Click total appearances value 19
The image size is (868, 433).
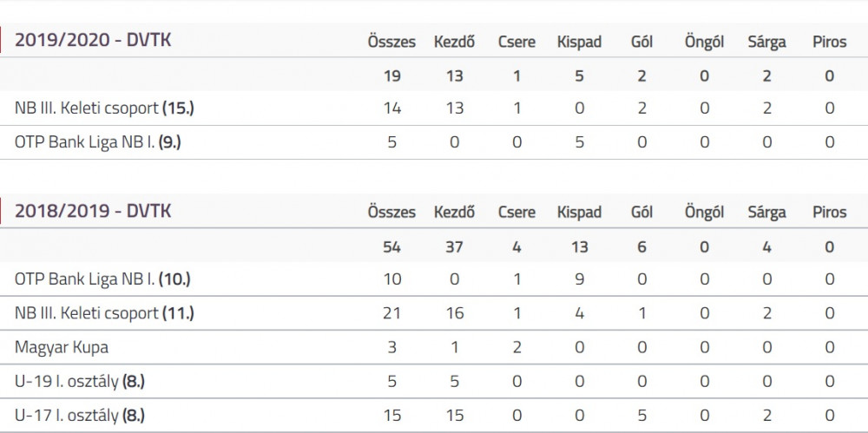[392, 76]
